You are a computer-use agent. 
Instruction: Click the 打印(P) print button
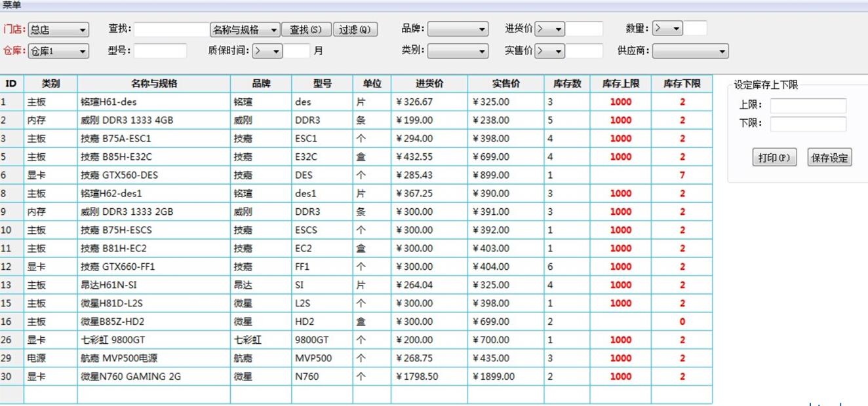(x=774, y=158)
